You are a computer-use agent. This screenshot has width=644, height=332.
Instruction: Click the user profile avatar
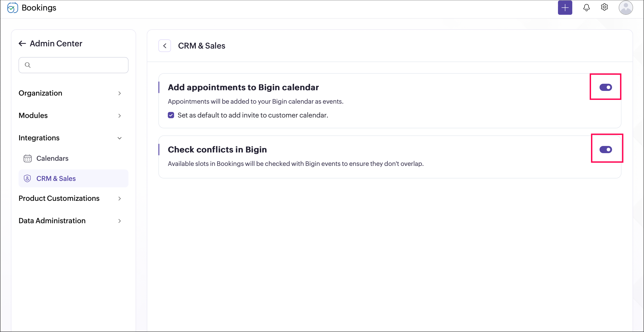coord(625,8)
